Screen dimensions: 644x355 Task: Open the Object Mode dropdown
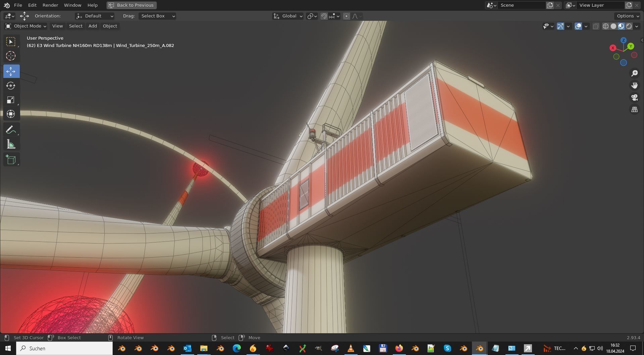pos(26,26)
